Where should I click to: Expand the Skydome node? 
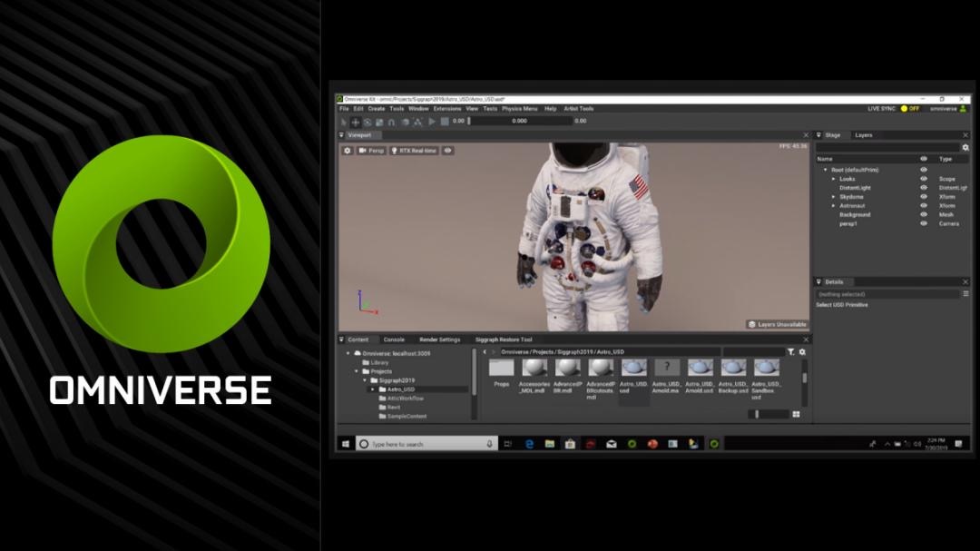pyautogui.click(x=834, y=197)
